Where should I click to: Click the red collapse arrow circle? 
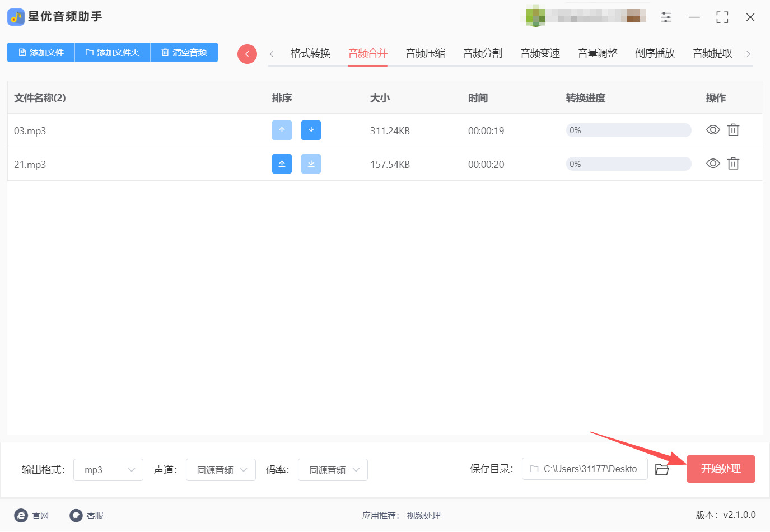pyautogui.click(x=247, y=54)
